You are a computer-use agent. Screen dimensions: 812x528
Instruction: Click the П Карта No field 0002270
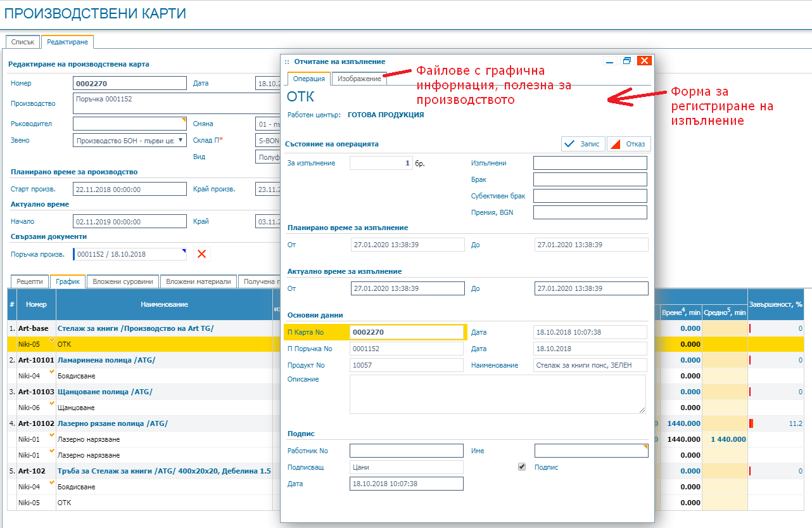(x=407, y=332)
